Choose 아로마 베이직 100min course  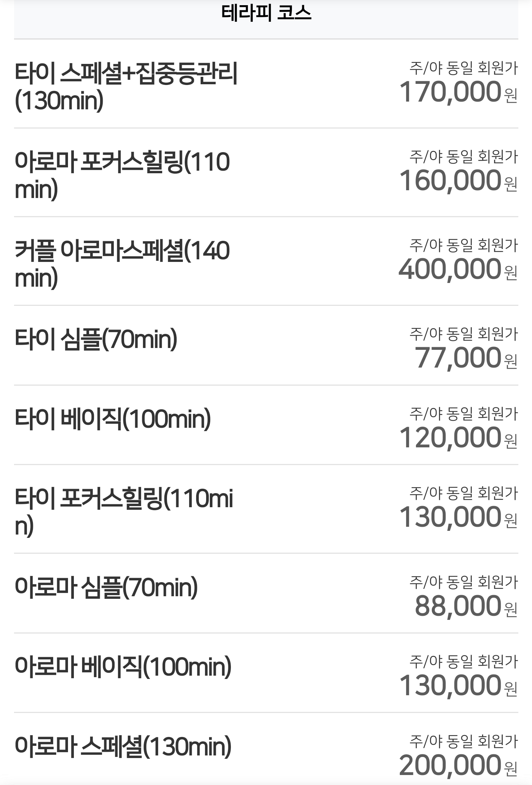pyautogui.click(x=123, y=667)
